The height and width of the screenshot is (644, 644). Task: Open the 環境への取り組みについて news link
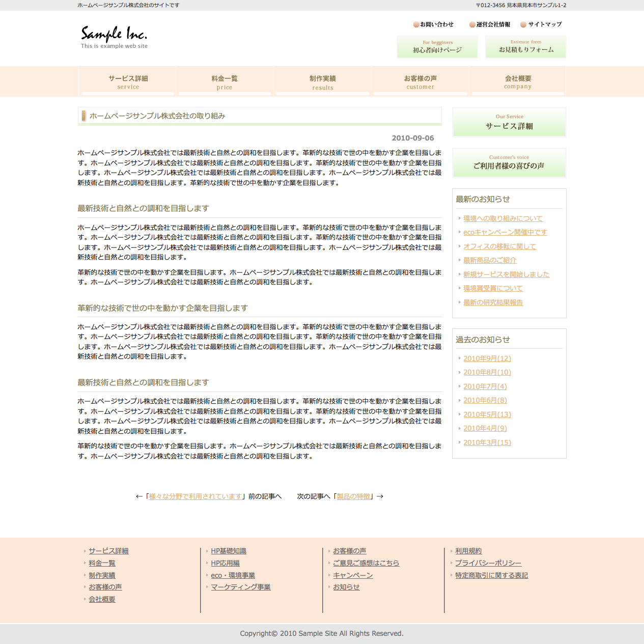[x=502, y=218]
